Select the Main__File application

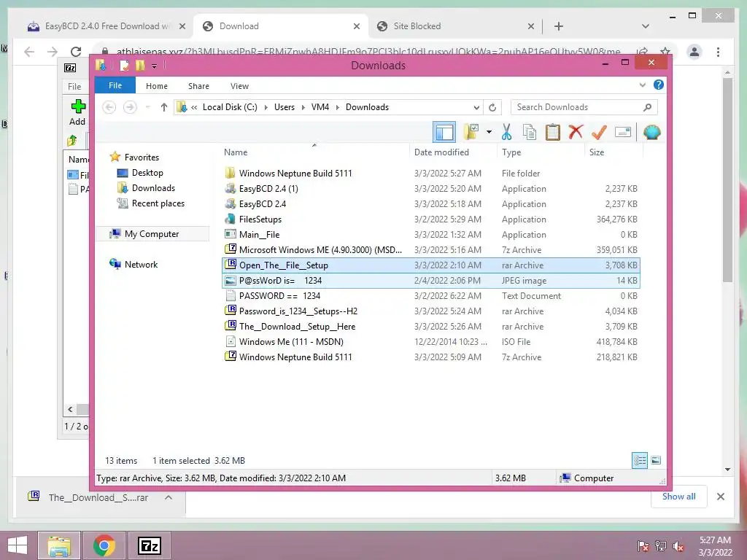(431, 234)
